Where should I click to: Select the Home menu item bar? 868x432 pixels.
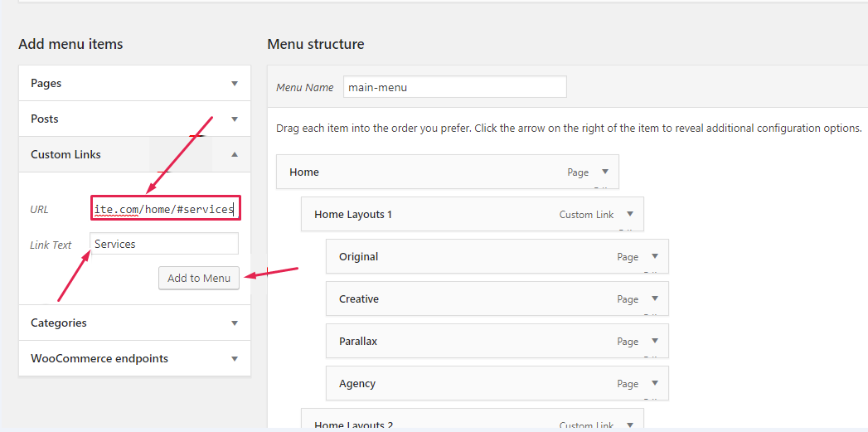tap(415, 172)
